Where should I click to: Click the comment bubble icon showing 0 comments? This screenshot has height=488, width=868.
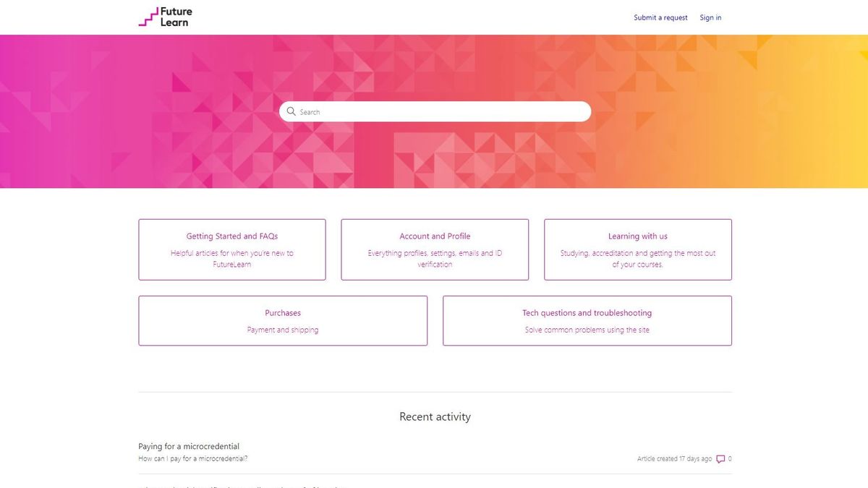[x=721, y=458]
